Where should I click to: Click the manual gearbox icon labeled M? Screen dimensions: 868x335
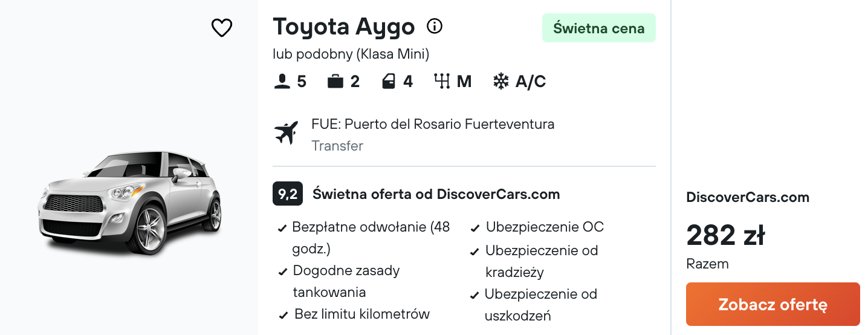[442, 82]
